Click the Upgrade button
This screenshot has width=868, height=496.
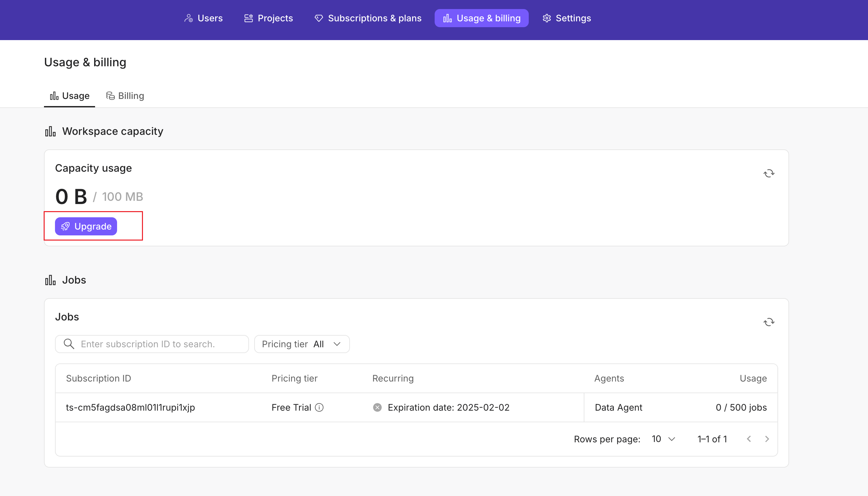(86, 226)
